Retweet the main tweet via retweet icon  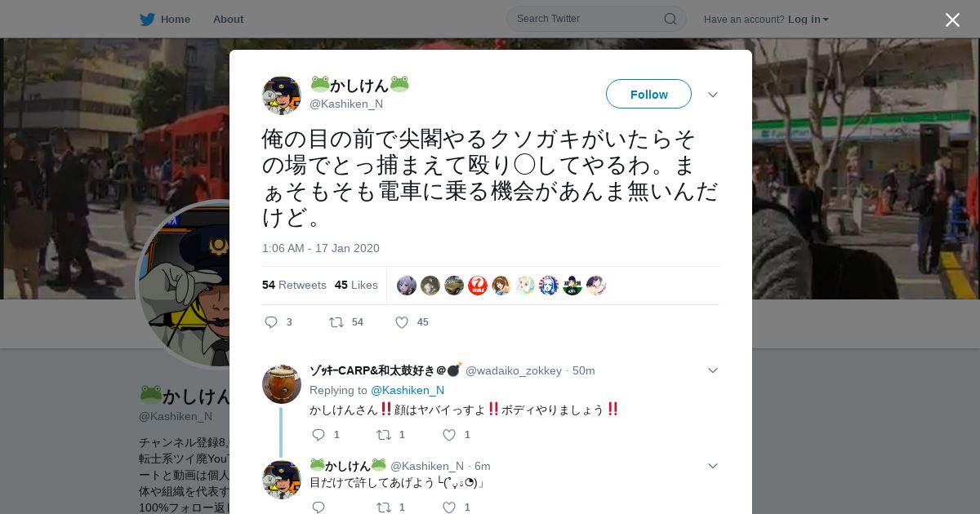(336, 322)
